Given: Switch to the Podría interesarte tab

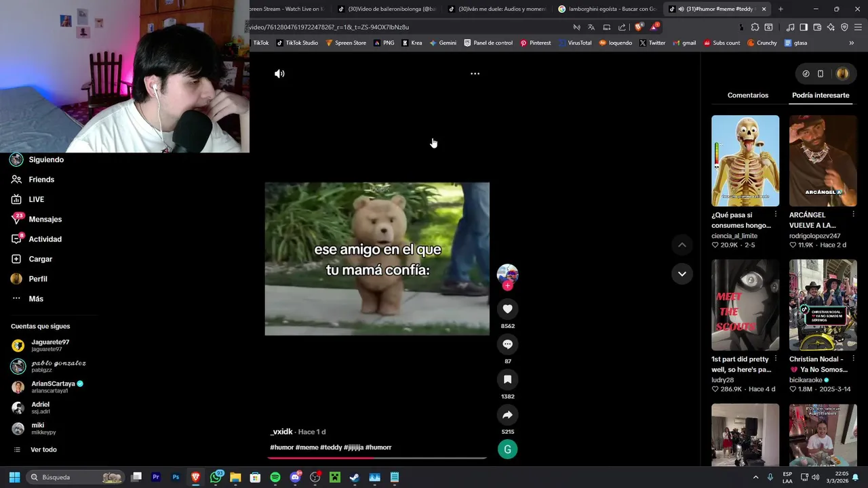Looking at the screenshot, I should point(821,96).
